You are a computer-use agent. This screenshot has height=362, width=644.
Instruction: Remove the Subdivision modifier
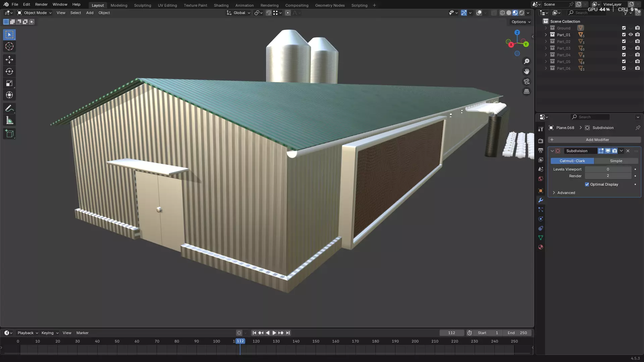coord(628,151)
